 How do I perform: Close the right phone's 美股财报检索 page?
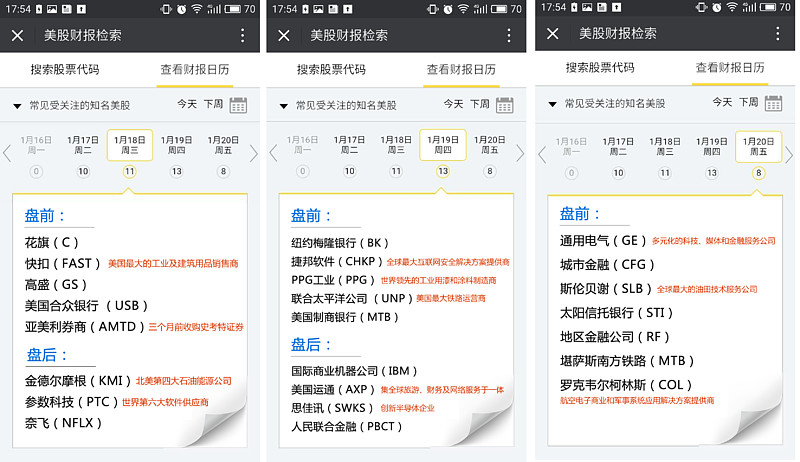coord(553,34)
